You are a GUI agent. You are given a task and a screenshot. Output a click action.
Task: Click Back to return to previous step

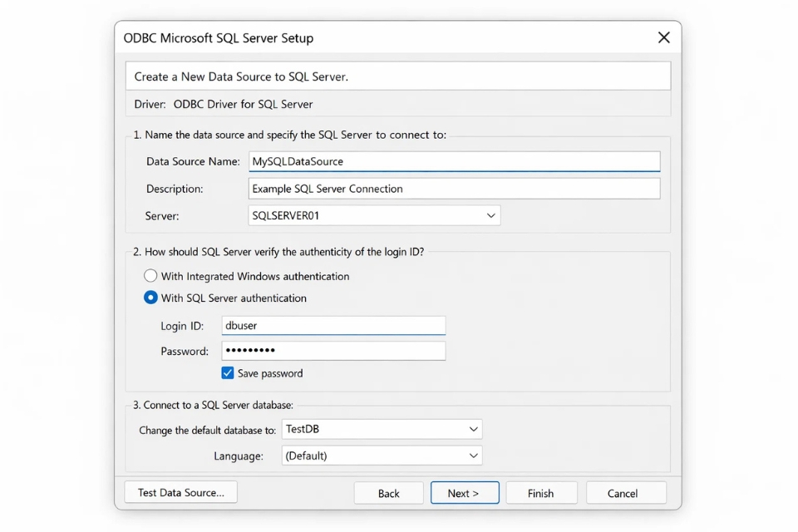[x=388, y=492]
